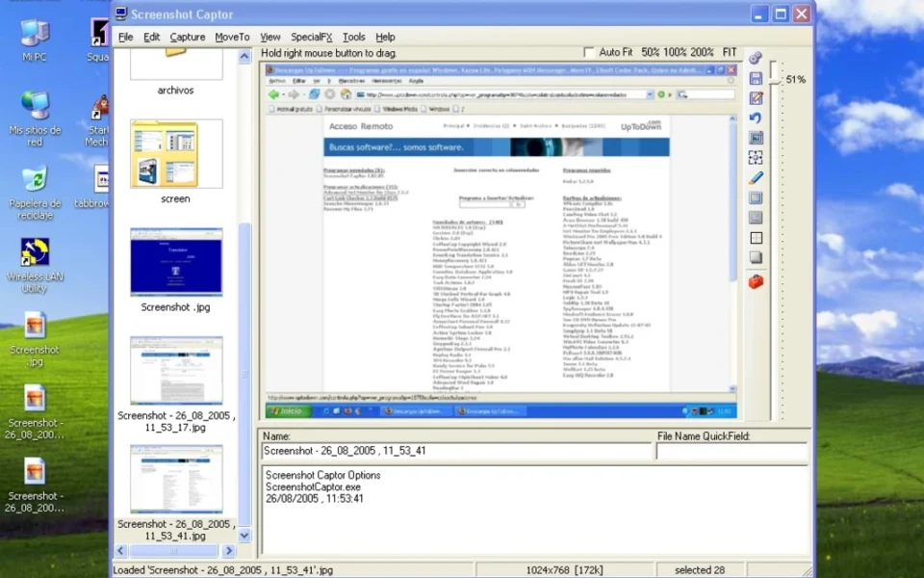The height and width of the screenshot is (578, 924).
Task: Apply the drop shadow square icon
Action: tap(756, 258)
